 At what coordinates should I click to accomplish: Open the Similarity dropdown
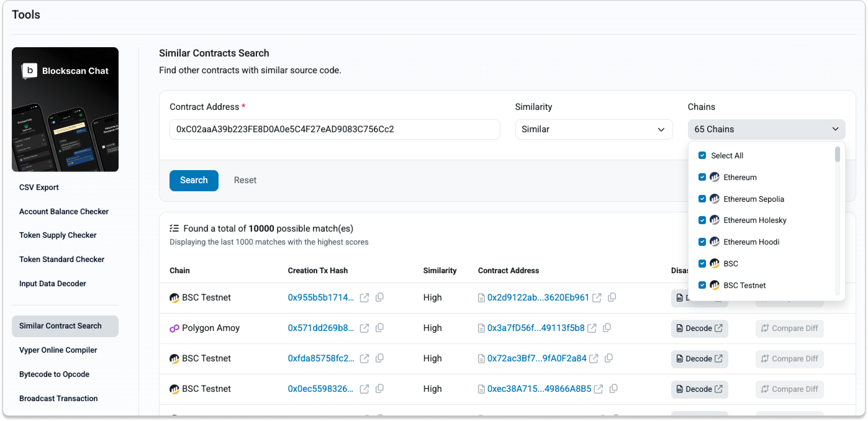[593, 129]
